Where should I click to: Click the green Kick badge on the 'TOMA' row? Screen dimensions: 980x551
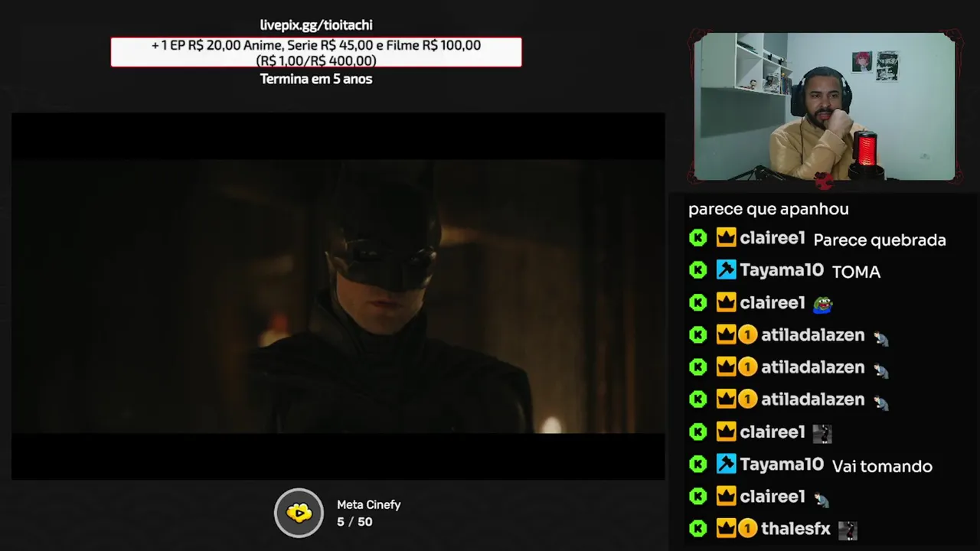tap(697, 270)
